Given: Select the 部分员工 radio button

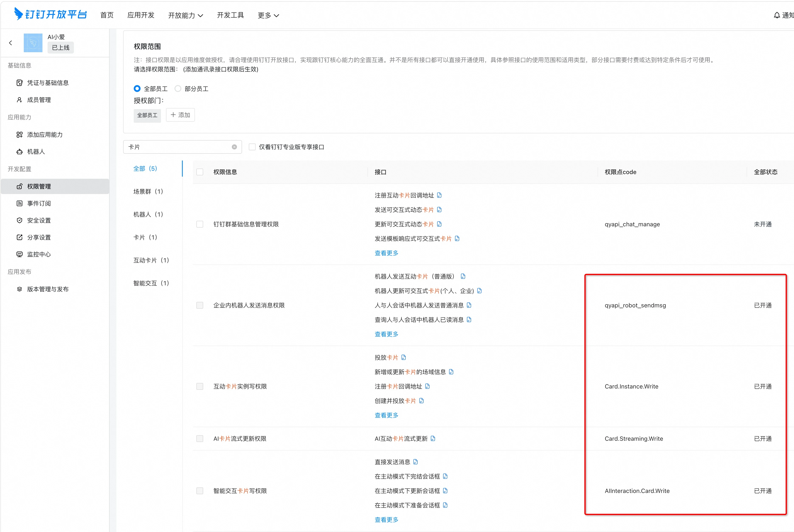Looking at the screenshot, I should tap(178, 89).
